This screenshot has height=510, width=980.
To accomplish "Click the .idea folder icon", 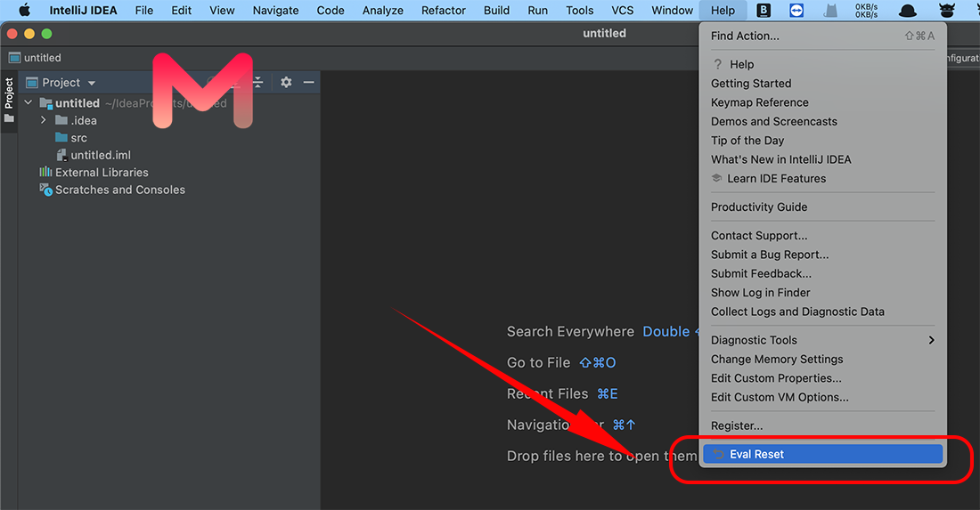I will [x=61, y=120].
